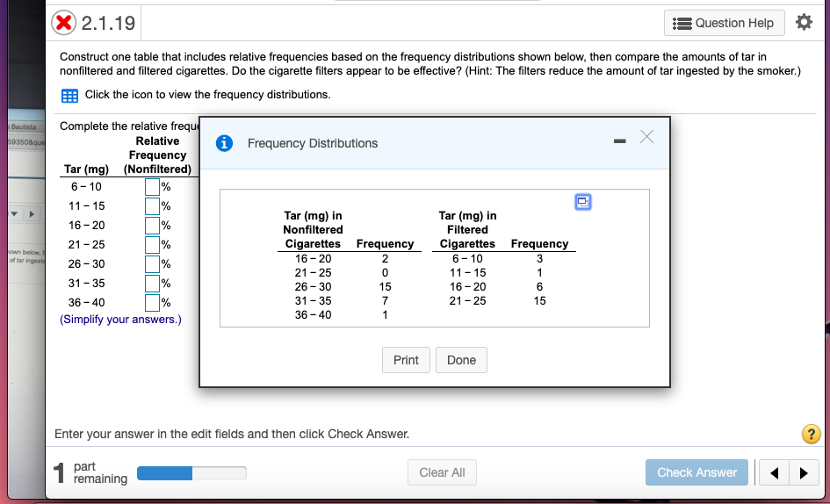Click the 'Relative Frequency (Nonfiltered)' column header
The image size is (830, 504).
point(157,155)
